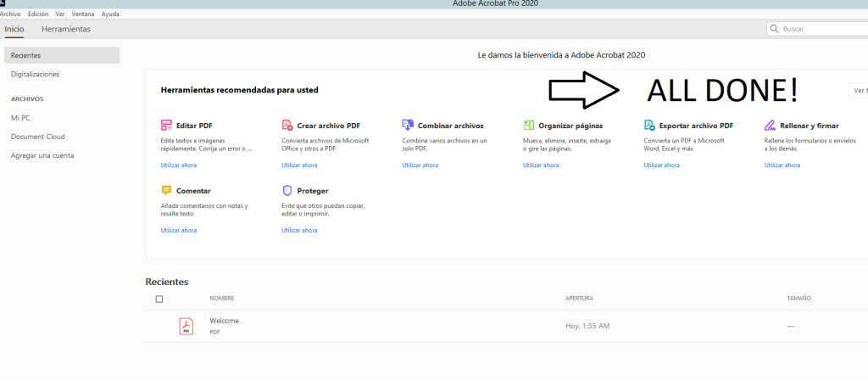
Task: Click Utilizar ahora under Proteger
Action: (x=299, y=230)
